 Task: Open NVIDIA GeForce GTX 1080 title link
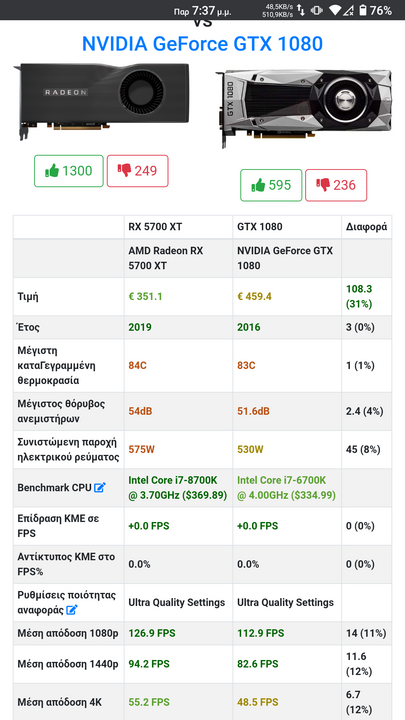pyautogui.click(x=202, y=44)
